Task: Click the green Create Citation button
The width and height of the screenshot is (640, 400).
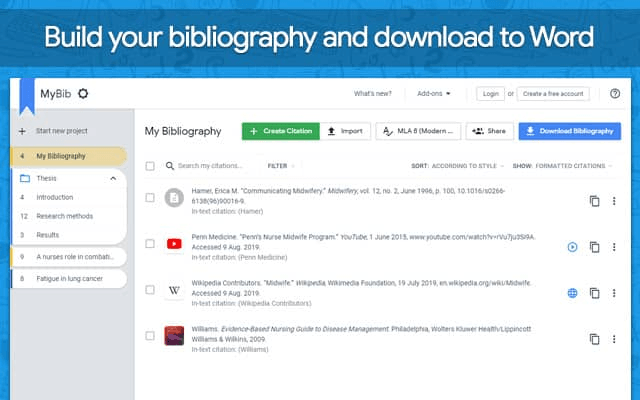Action: point(281,131)
